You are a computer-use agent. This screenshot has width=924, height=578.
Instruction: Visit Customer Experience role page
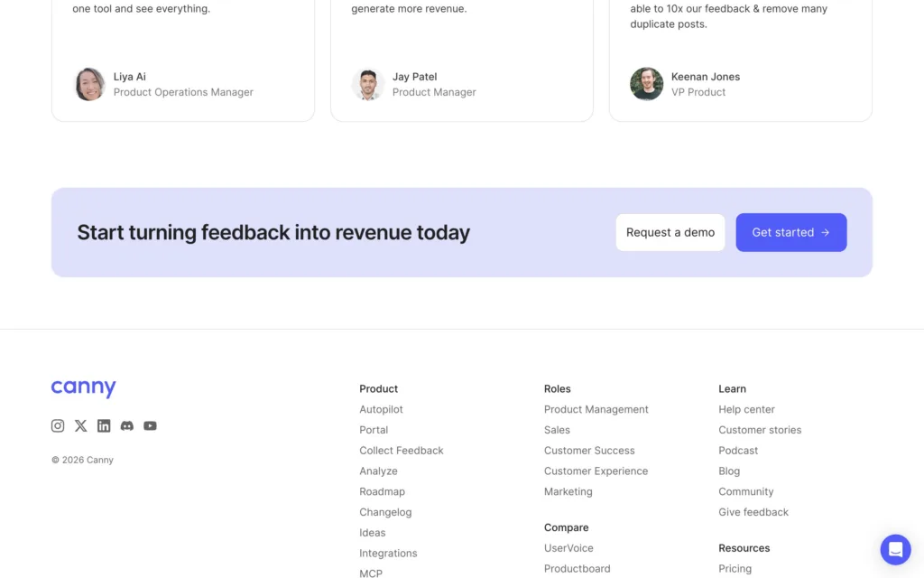click(596, 471)
